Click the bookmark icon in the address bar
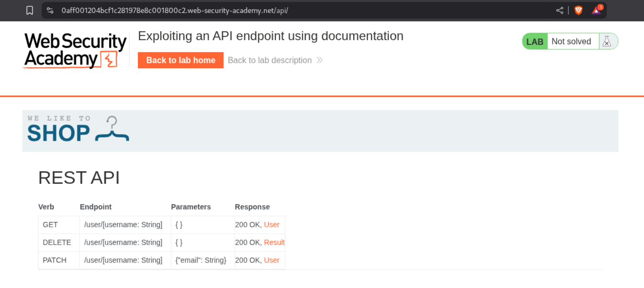The width and height of the screenshot is (644, 288). (30, 10)
